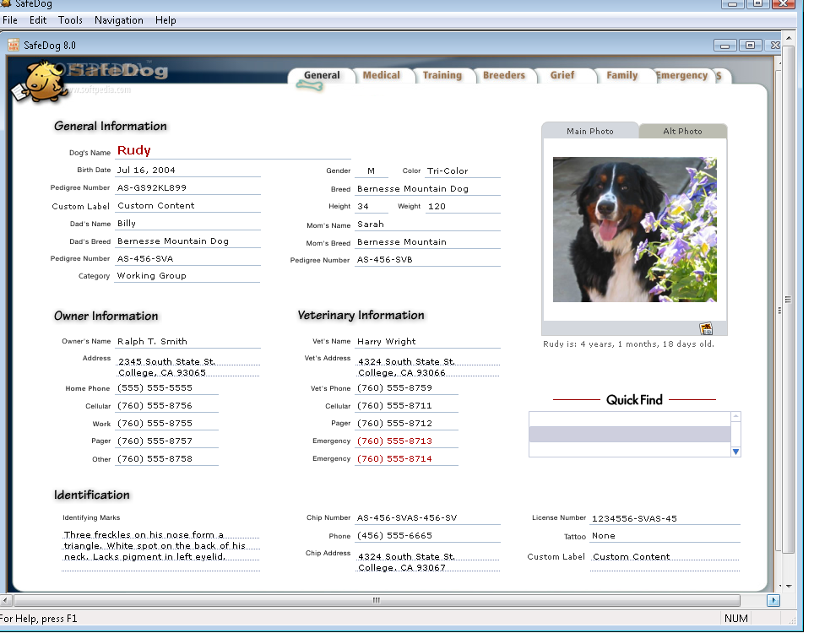Edit the Birth Date field
The image size is (814, 644).
(x=187, y=170)
